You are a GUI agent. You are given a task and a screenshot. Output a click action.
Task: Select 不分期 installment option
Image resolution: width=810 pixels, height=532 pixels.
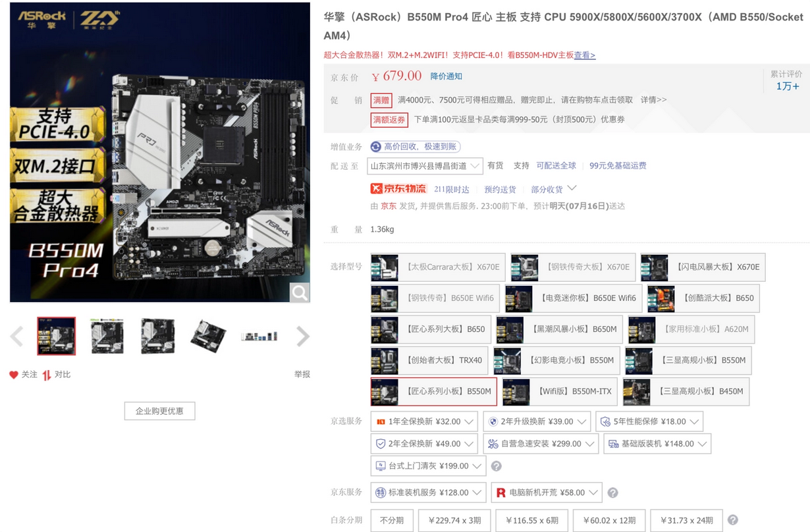click(392, 520)
